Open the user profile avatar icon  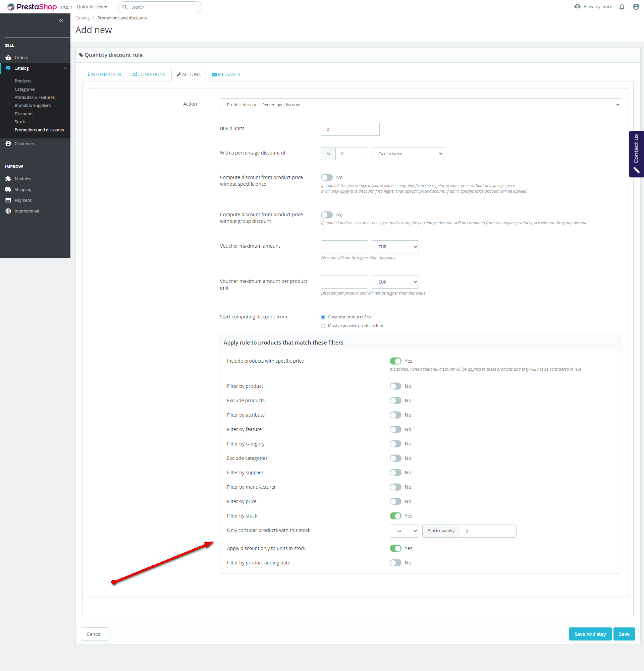pyautogui.click(x=636, y=7)
